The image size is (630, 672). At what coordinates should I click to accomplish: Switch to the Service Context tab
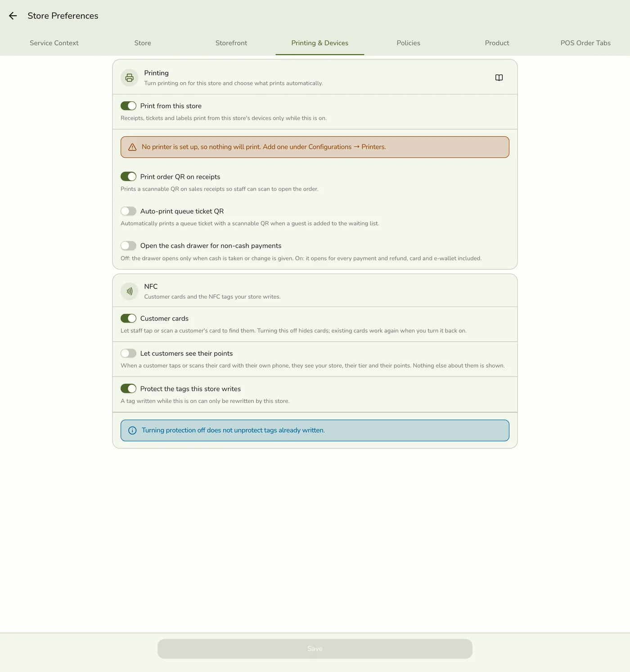(x=54, y=43)
